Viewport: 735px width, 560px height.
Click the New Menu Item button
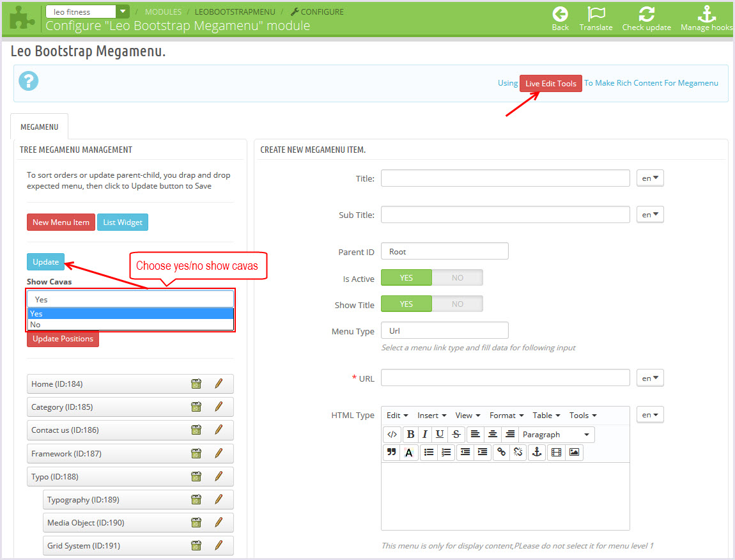click(x=61, y=222)
